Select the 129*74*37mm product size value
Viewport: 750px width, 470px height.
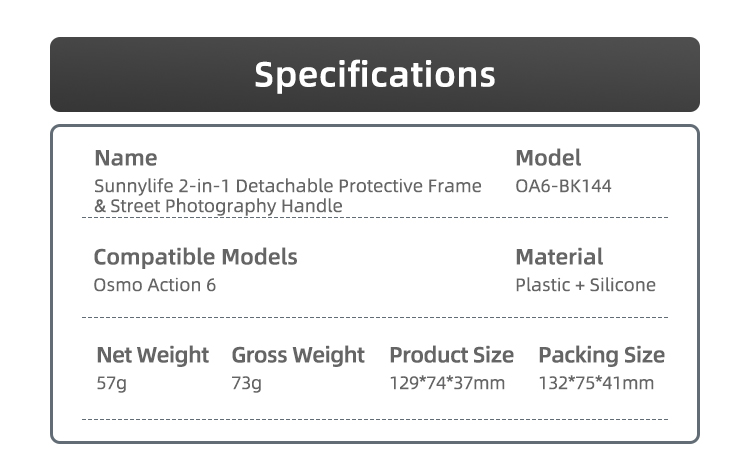coord(447,383)
